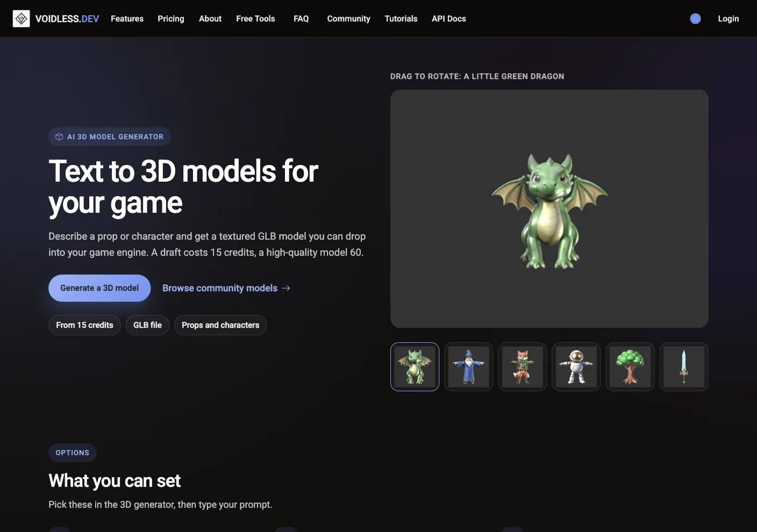Follow the Browse community models link
757x532 pixels.
227,288
